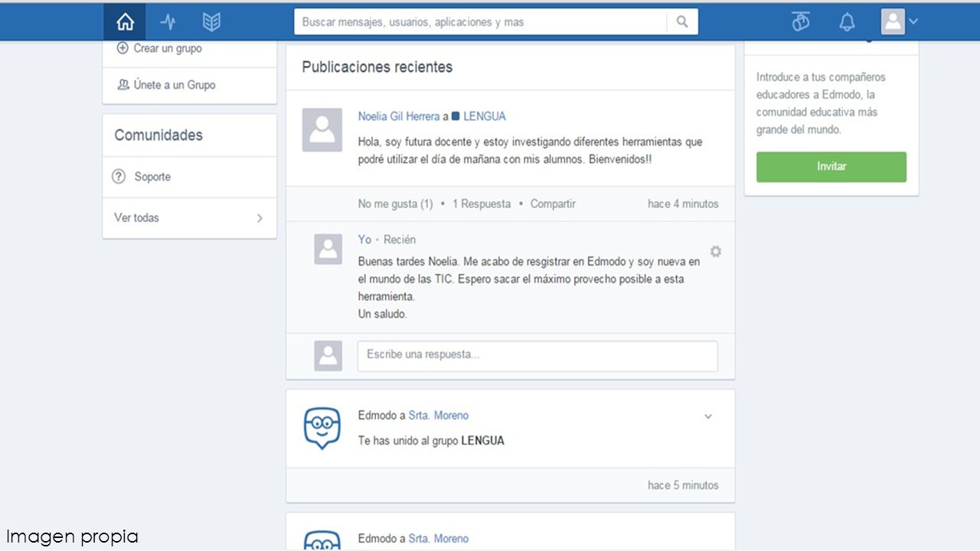Expand Ver todas communities
The image size is (980, 551).
coord(189,218)
